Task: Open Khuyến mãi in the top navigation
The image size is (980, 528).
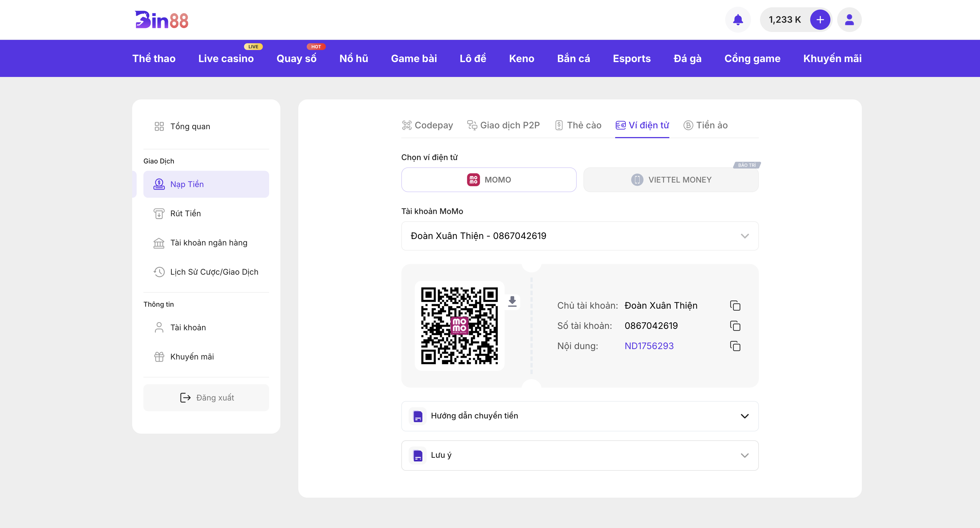Action: tap(832, 59)
